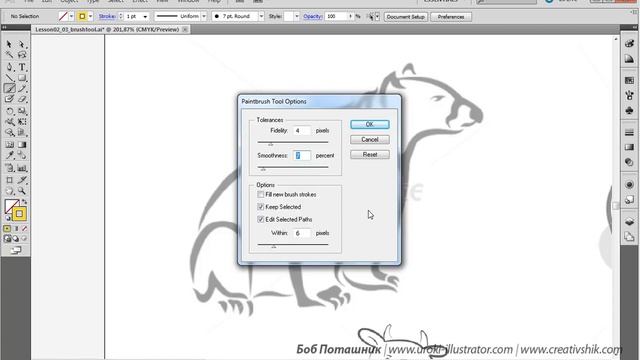The image size is (640, 360).
Task: Select the Type tool
Action: pos(22,67)
